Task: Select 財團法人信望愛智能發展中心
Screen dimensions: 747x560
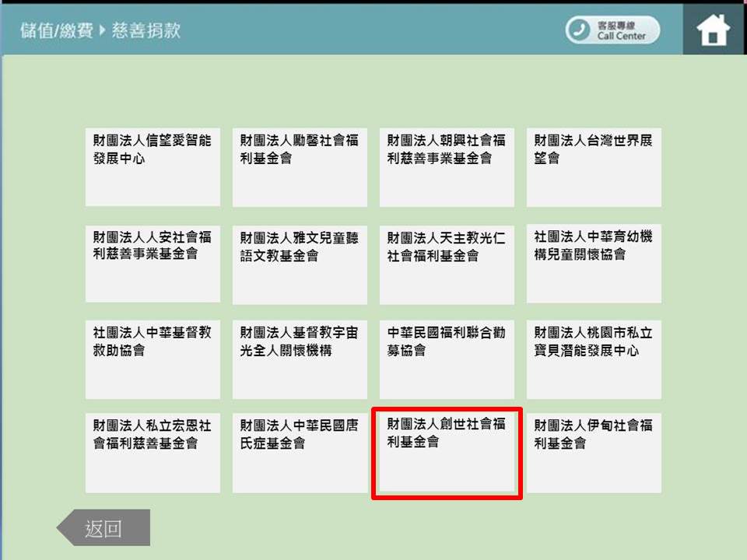Action: pyautogui.click(x=153, y=167)
